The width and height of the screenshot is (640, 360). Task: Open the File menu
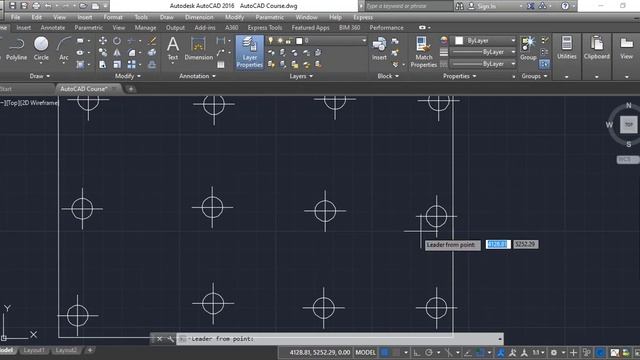point(16,17)
